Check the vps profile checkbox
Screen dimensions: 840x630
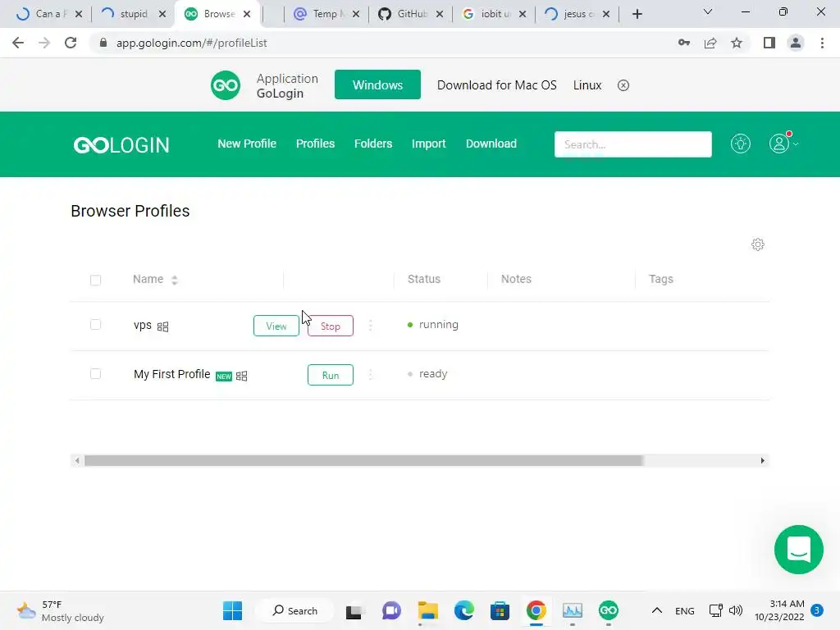(x=95, y=325)
